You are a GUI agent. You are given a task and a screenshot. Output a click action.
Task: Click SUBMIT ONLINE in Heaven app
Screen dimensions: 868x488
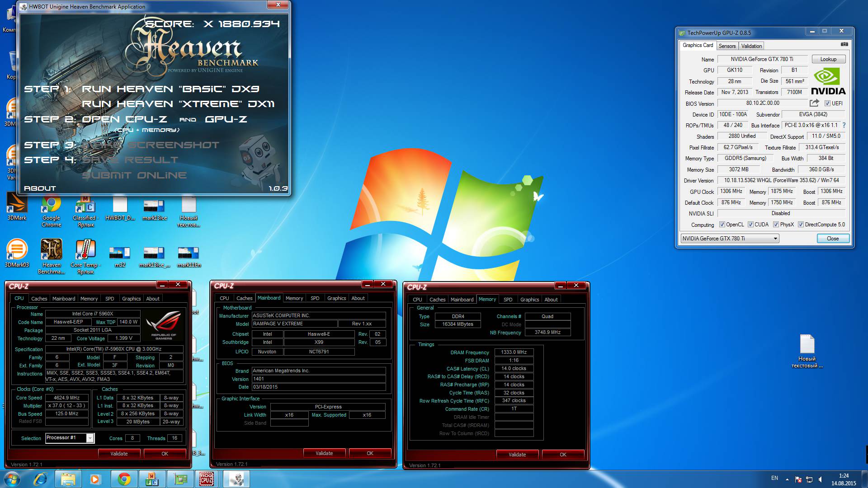click(134, 175)
